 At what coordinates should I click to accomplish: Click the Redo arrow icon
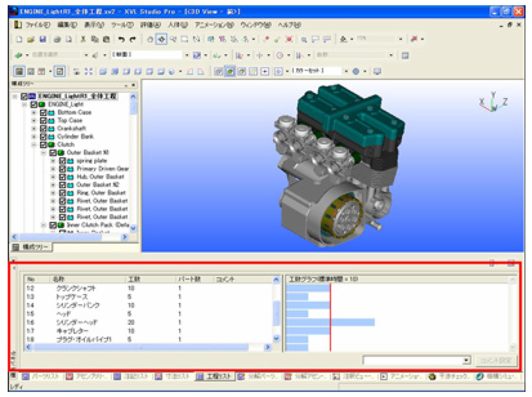pyautogui.click(x=133, y=39)
